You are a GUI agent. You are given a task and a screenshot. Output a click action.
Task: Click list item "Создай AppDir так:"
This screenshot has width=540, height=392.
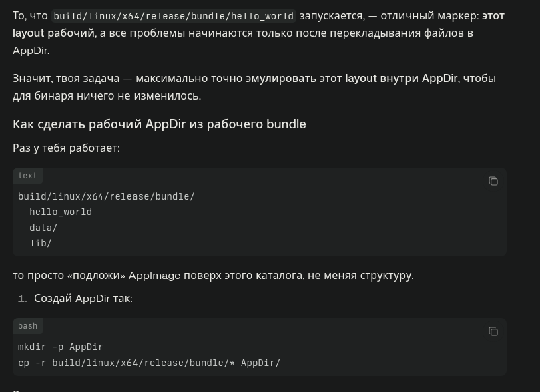[x=83, y=298]
